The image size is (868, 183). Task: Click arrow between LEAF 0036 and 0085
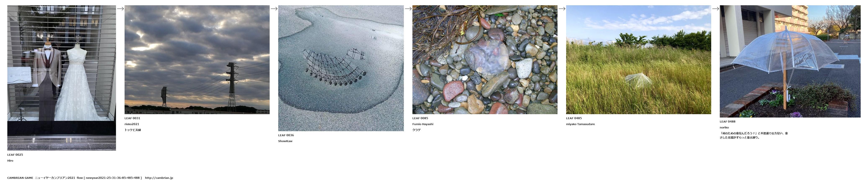coord(408,9)
